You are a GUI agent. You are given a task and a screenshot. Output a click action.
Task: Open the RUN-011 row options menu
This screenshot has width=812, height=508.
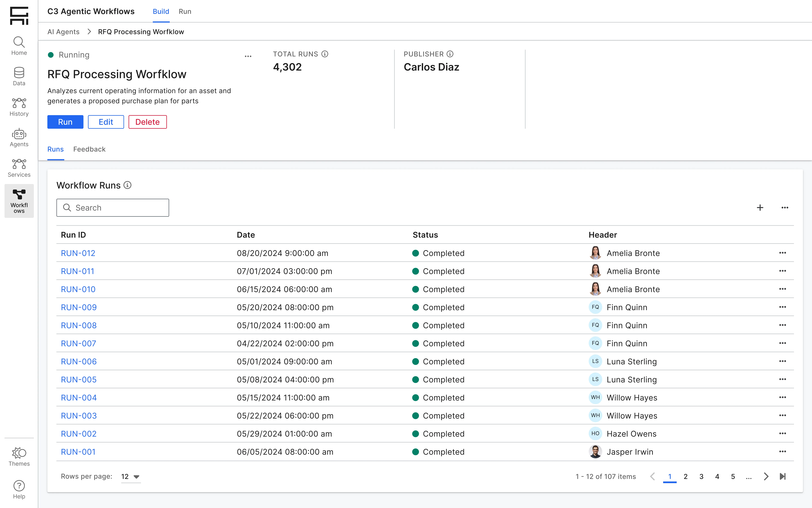[783, 271]
